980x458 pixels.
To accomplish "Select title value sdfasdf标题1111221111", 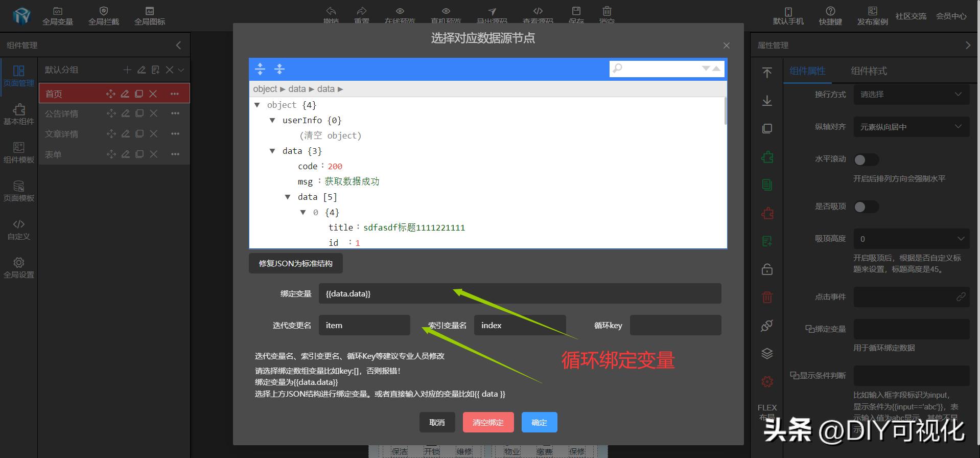I will [414, 227].
